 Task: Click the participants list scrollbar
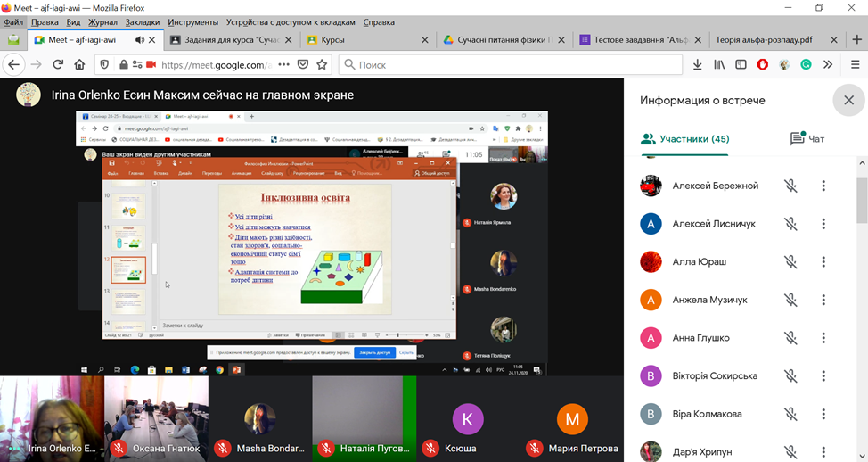[x=862, y=205]
